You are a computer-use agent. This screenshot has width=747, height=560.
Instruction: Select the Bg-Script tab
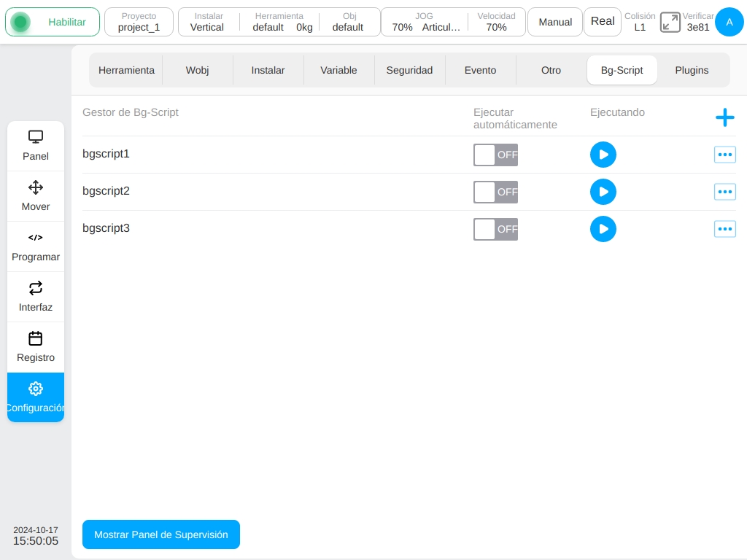tap(622, 70)
